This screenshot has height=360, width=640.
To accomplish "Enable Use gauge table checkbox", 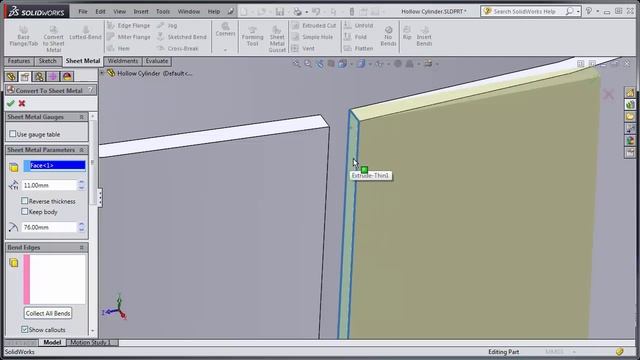I will [13, 134].
